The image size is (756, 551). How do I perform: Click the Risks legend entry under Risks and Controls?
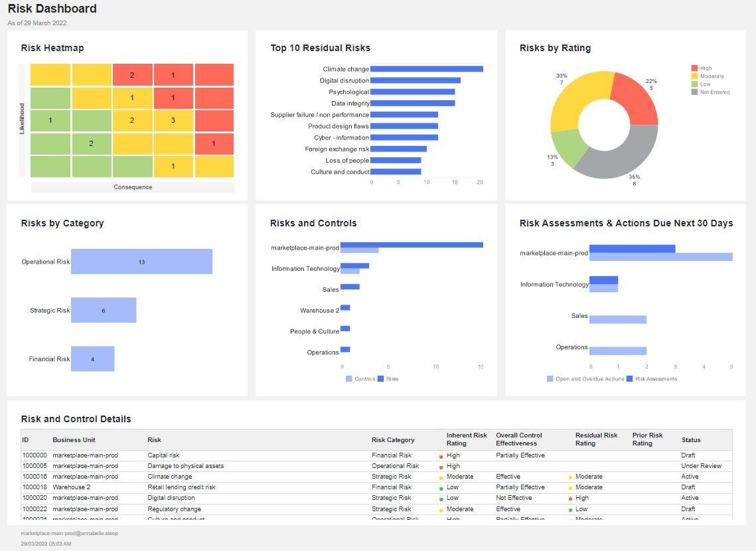click(388, 379)
